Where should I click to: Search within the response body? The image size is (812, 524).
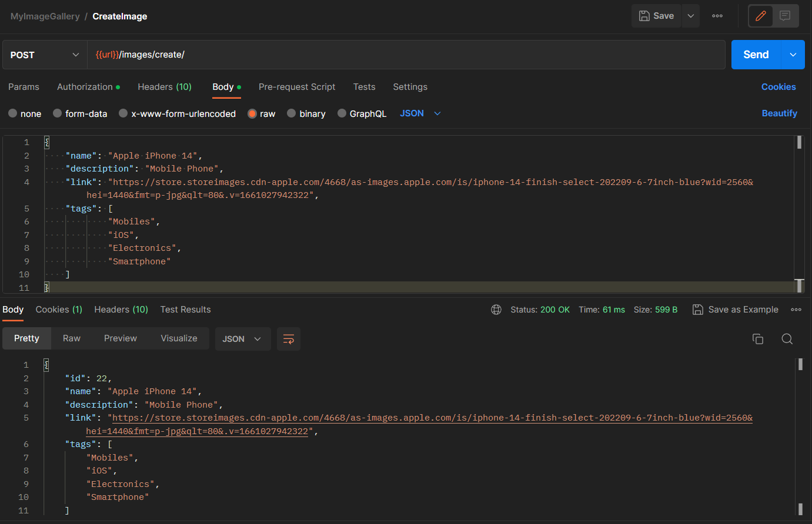tap(787, 339)
